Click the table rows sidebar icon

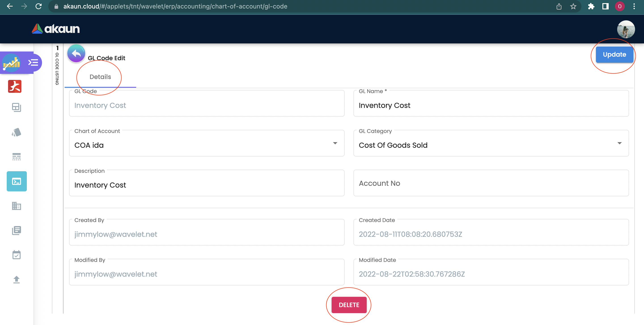tap(17, 157)
